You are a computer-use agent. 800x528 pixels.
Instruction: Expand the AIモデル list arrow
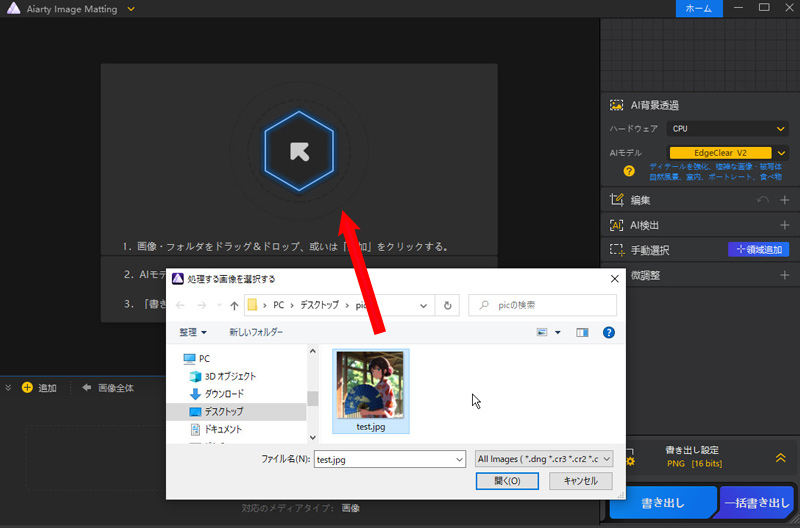click(781, 153)
